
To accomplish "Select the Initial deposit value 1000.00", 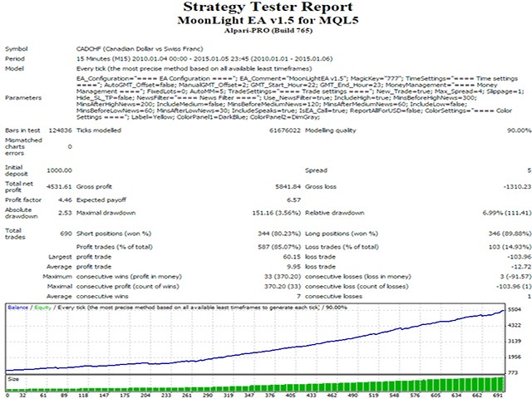I will [x=59, y=170].
